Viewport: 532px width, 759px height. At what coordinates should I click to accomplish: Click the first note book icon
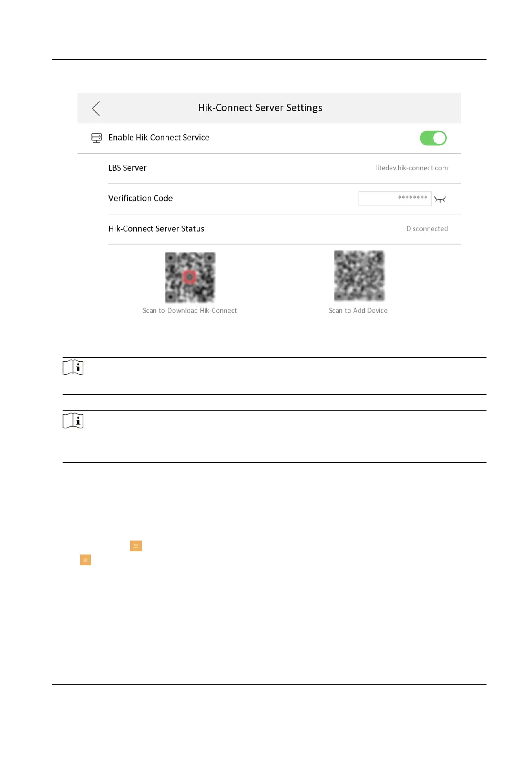73,368
